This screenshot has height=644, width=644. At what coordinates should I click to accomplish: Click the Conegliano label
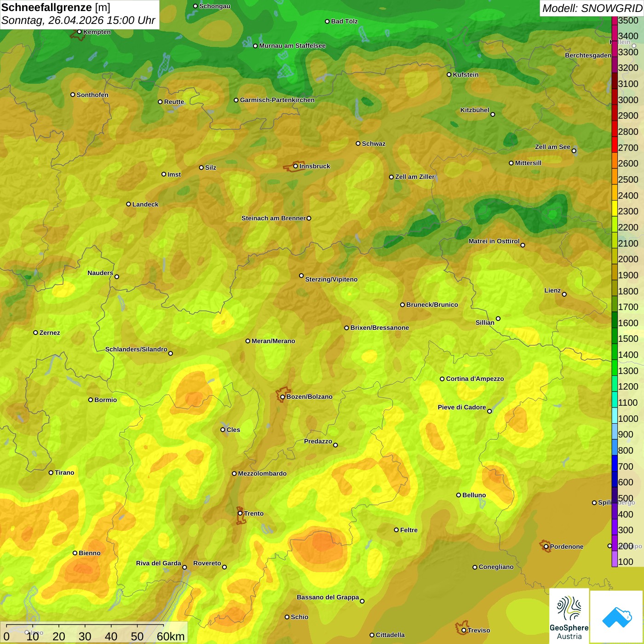point(496,567)
